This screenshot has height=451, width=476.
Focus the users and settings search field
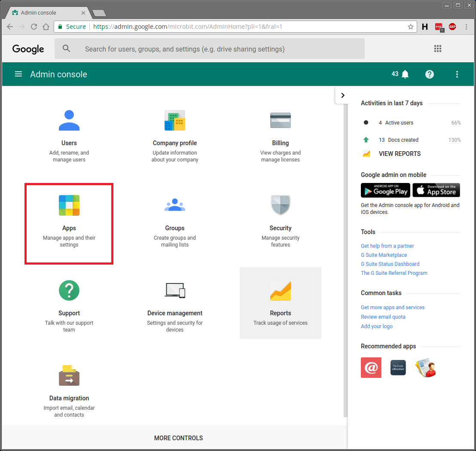pos(210,49)
